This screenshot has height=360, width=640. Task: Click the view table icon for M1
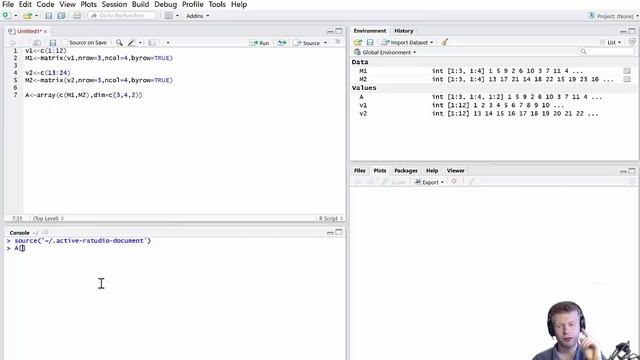click(x=627, y=71)
